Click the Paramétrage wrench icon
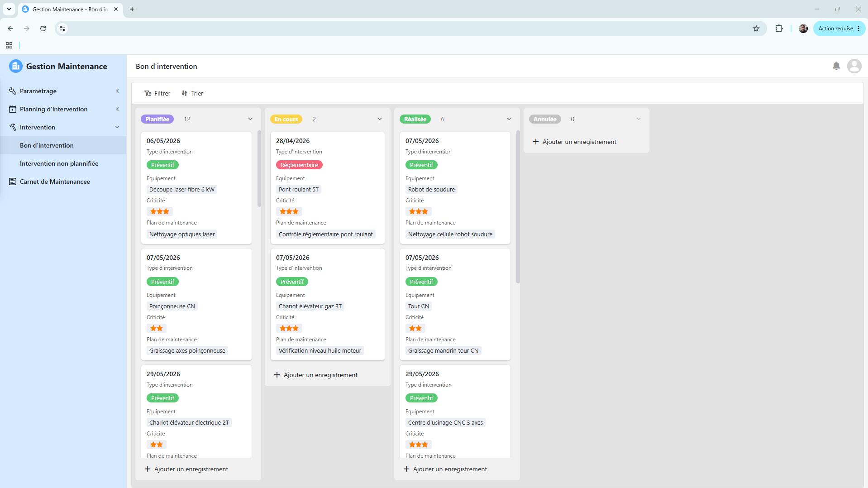This screenshot has width=868, height=488. [13, 91]
